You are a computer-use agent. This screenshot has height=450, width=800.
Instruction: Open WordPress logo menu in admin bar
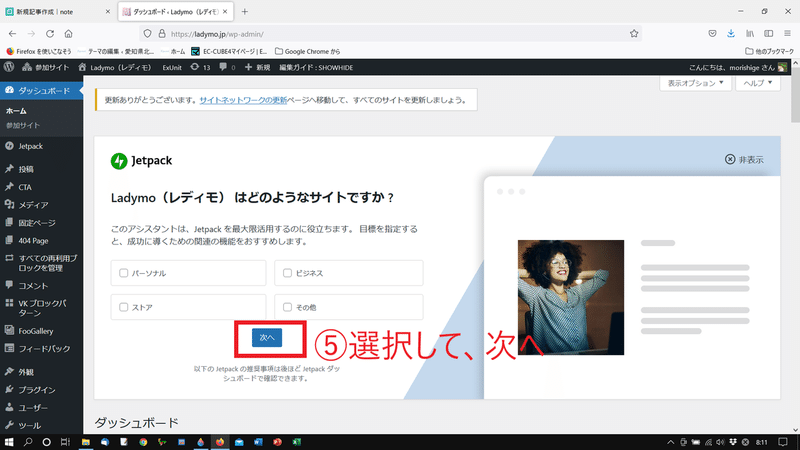pos(9,67)
